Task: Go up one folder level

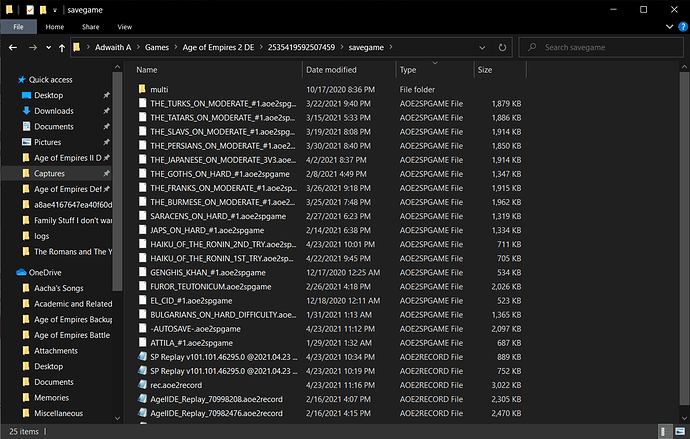Action: (x=62, y=48)
